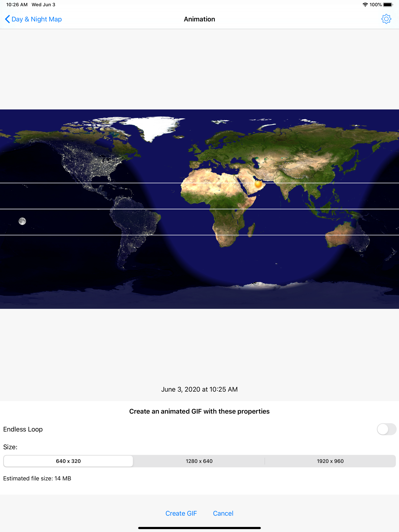The image size is (399, 532).
Task: Choose the 1920 x 960 resolution
Action: pyautogui.click(x=331, y=461)
